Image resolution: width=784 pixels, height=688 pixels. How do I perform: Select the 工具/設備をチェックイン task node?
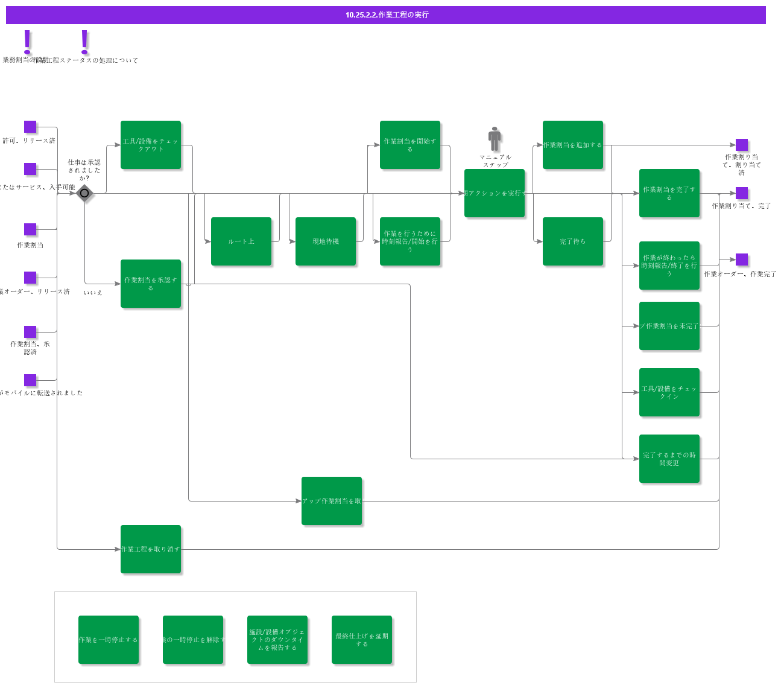[669, 393]
